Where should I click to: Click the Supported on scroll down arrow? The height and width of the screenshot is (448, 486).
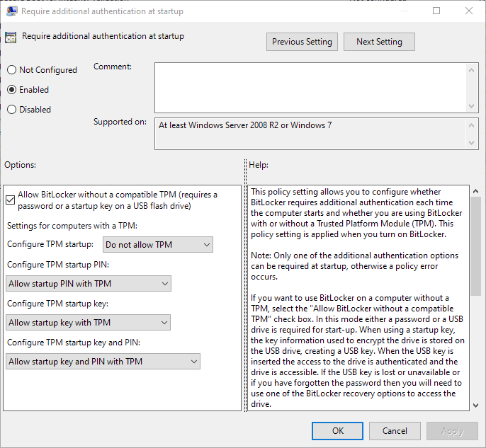pyautogui.click(x=471, y=143)
